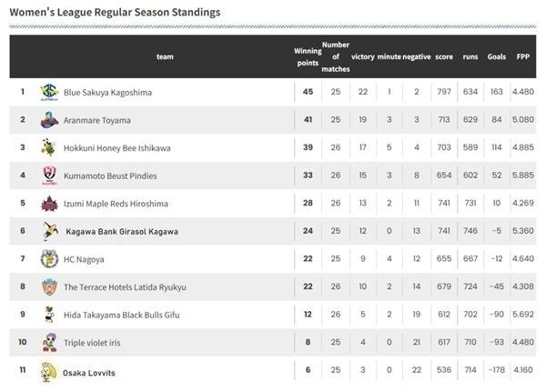Viewport: 546px width, 392px height.
Task: Click the victory column header
Action: coord(363,56)
